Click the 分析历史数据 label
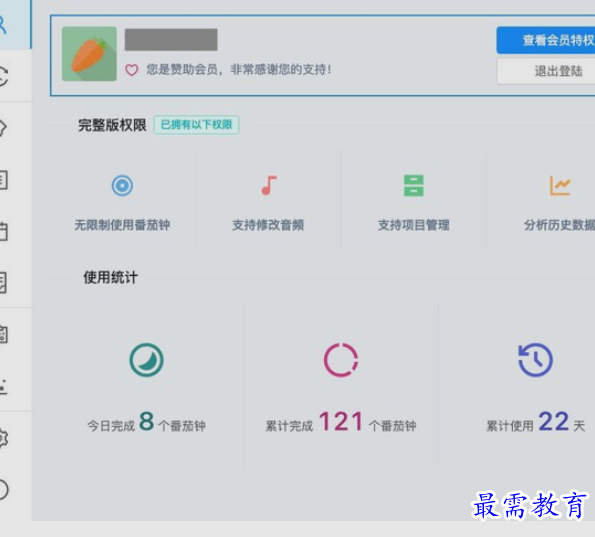 (x=559, y=225)
